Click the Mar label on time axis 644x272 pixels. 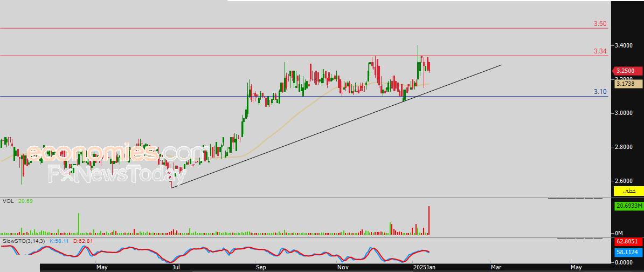coord(496,268)
